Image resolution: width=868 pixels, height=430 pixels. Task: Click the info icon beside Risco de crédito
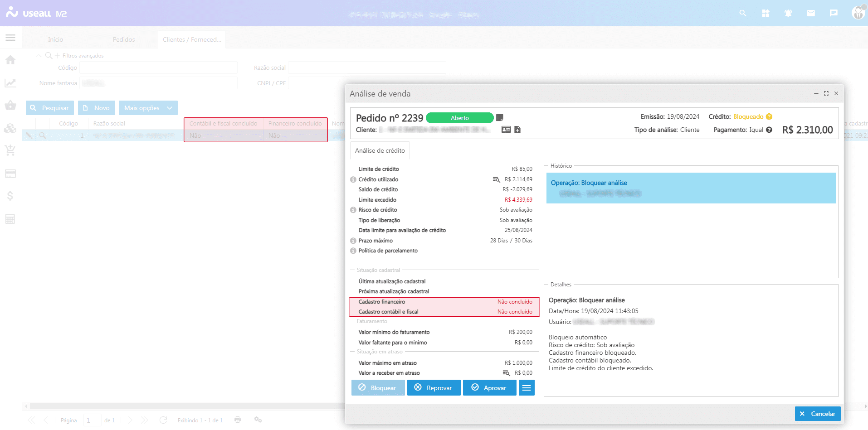point(353,210)
